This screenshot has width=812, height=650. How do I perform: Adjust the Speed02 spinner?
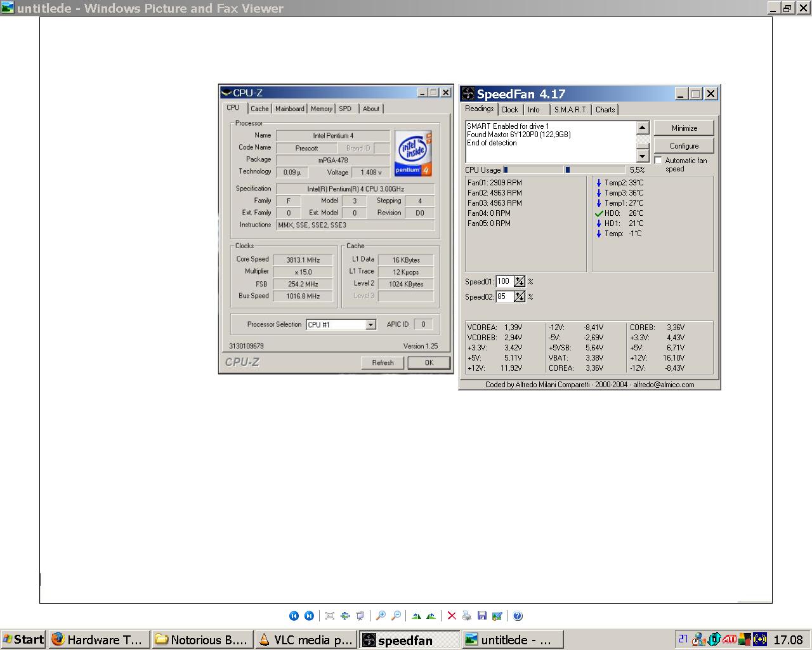[520, 296]
